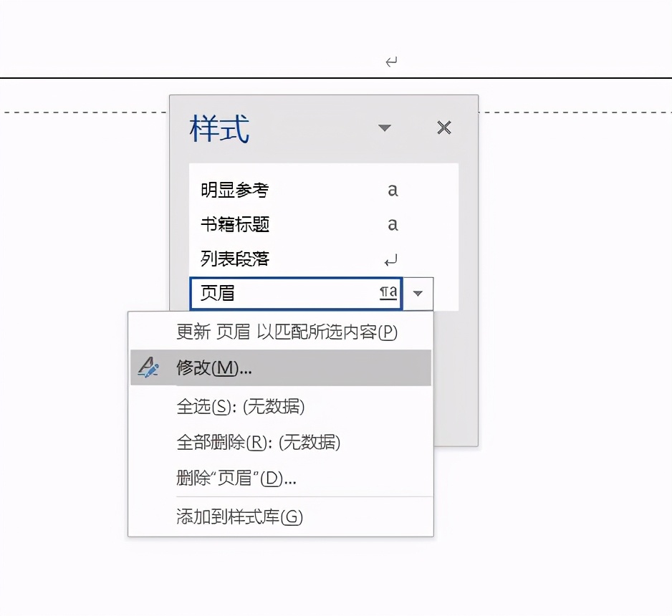Apply the 明显参考 style
Viewport: 672px width, 616px height.
(x=235, y=190)
